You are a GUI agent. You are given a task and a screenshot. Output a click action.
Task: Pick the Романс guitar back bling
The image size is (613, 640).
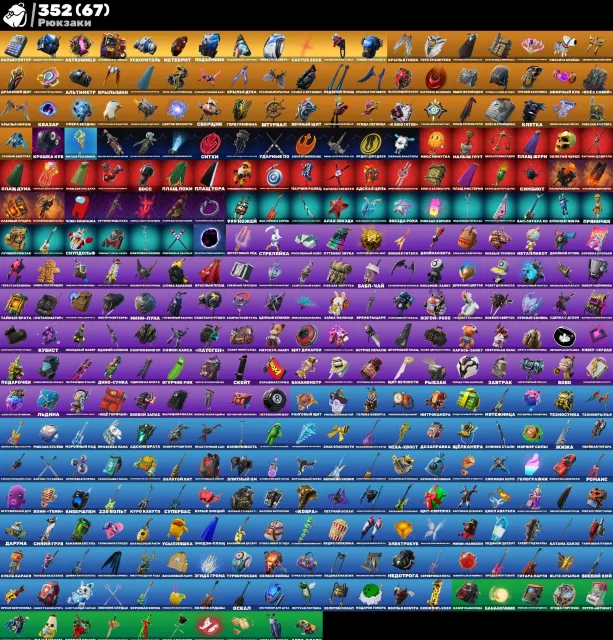coord(597,466)
